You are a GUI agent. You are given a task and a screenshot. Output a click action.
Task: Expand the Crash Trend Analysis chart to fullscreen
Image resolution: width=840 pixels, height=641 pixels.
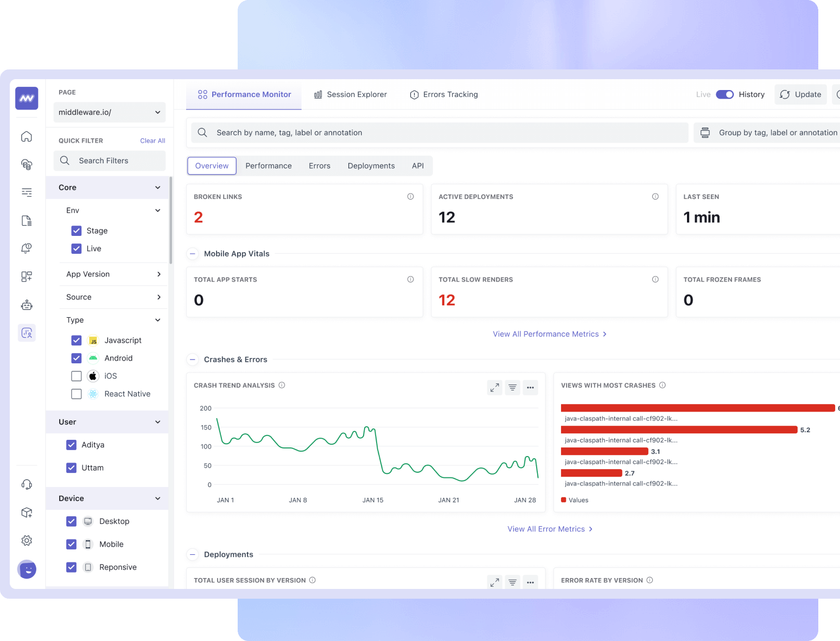(494, 387)
